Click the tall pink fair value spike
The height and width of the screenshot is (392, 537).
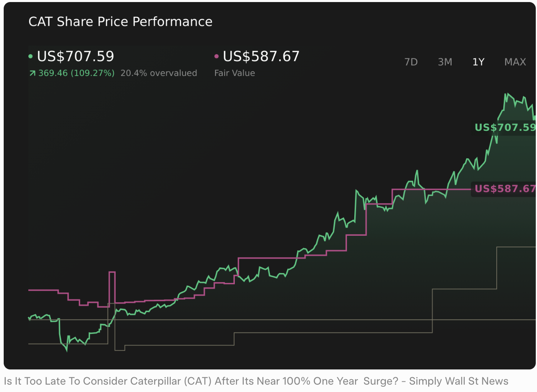point(112,272)
